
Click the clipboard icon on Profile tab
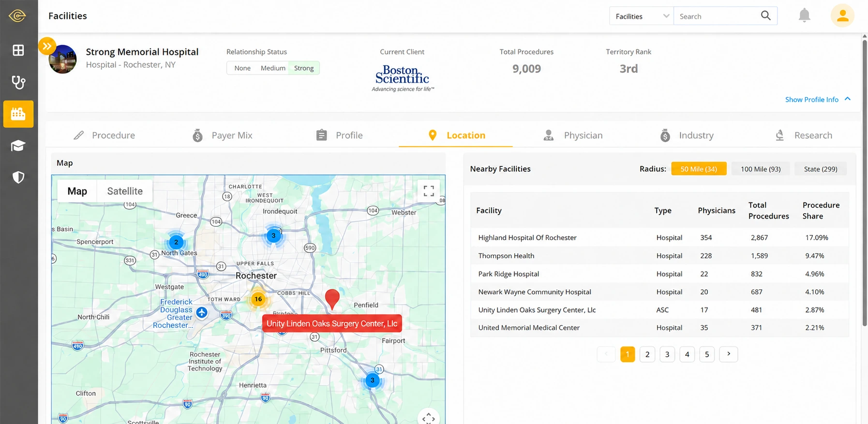tap(321, 135)
